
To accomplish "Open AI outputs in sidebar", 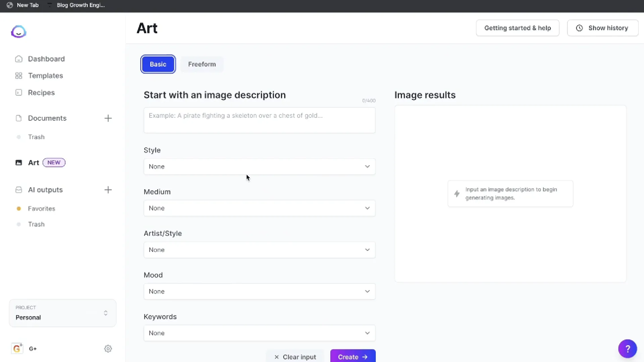I will point(45,190).
